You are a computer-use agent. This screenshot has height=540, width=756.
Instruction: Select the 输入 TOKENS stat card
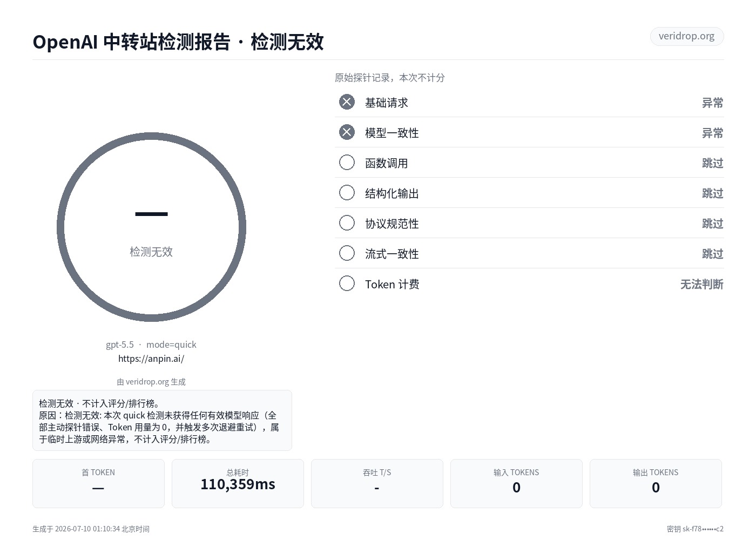click(x=516, y=483)
